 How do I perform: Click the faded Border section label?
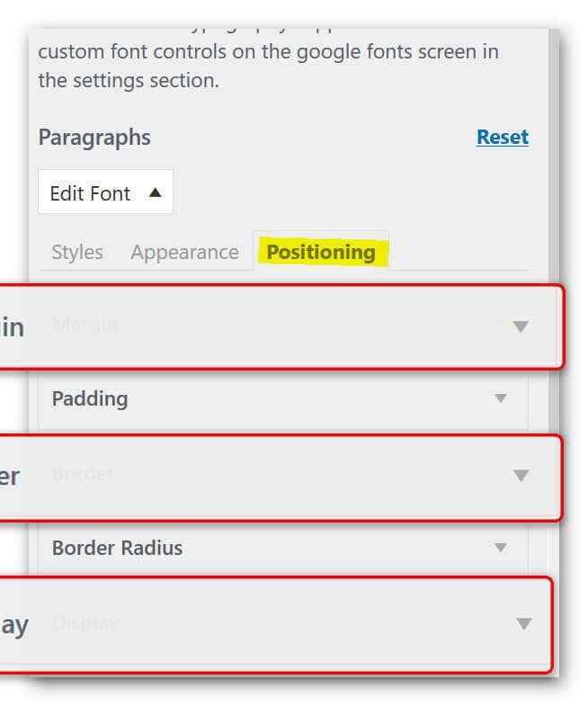[x=83, y=474]
